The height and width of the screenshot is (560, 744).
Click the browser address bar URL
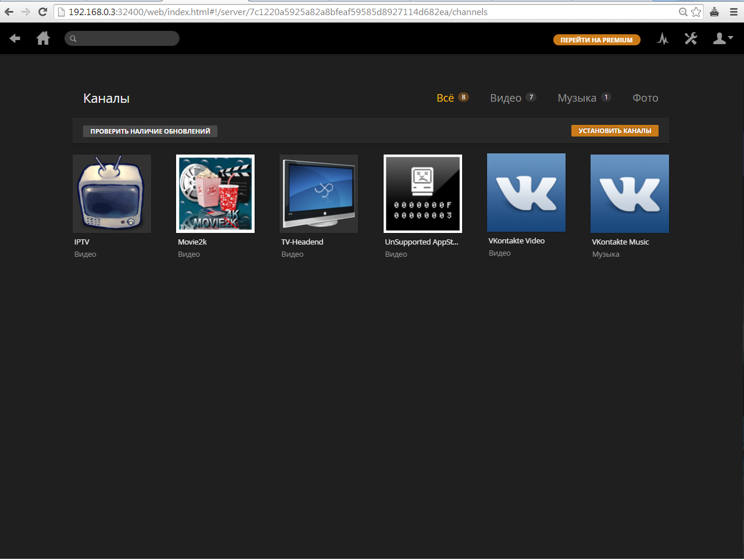coord(278,12)
